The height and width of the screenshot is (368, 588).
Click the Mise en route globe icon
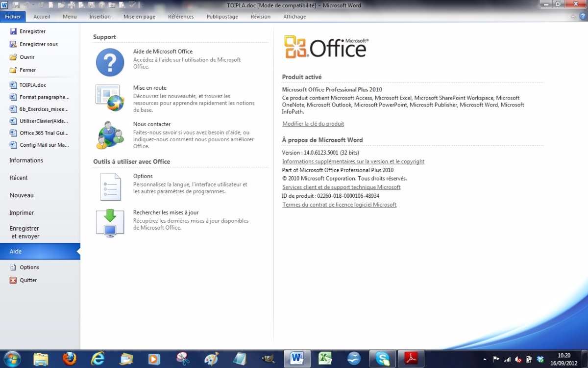(x=110, y=98)
